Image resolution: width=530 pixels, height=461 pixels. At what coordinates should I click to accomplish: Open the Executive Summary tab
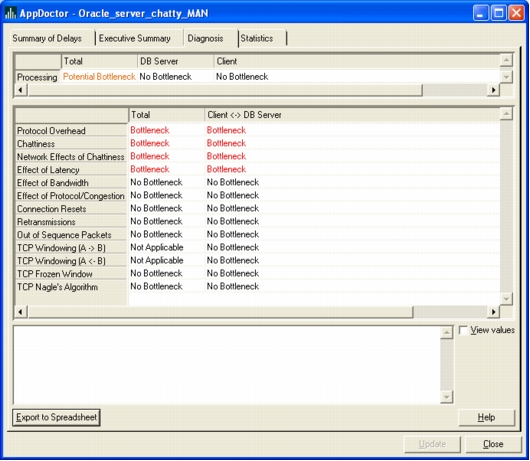pyautogui.click(x=135, y=38)
